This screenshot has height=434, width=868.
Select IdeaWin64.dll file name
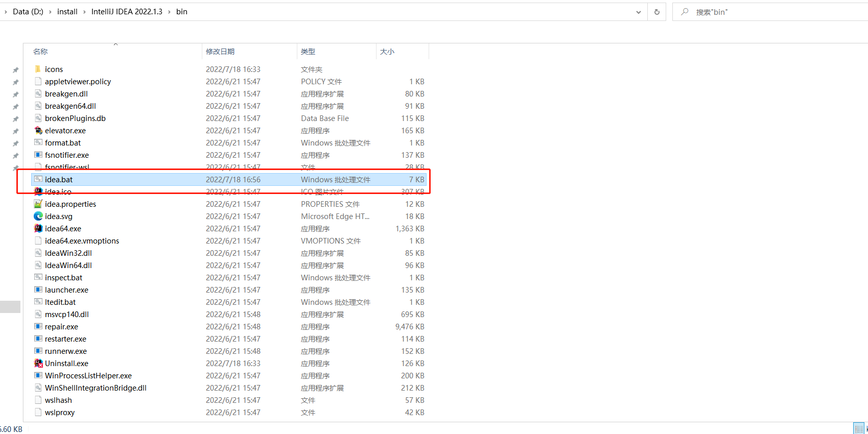(68, 265)
